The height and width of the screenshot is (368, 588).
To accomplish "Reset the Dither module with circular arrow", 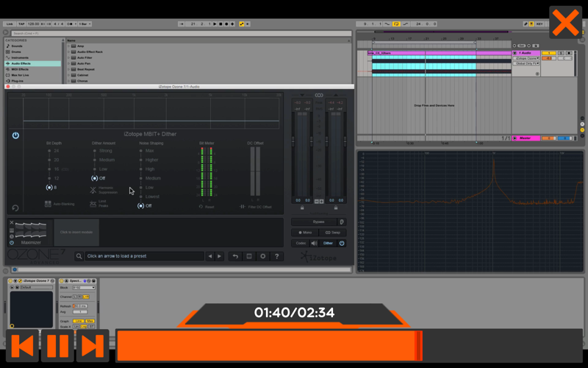I will pyautogui.click(x=15, y=208).
